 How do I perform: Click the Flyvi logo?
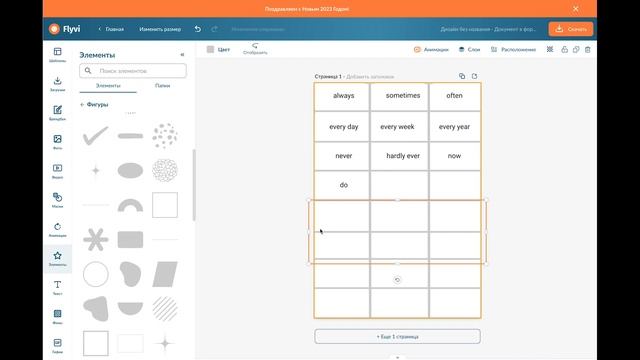coord(64,29)
